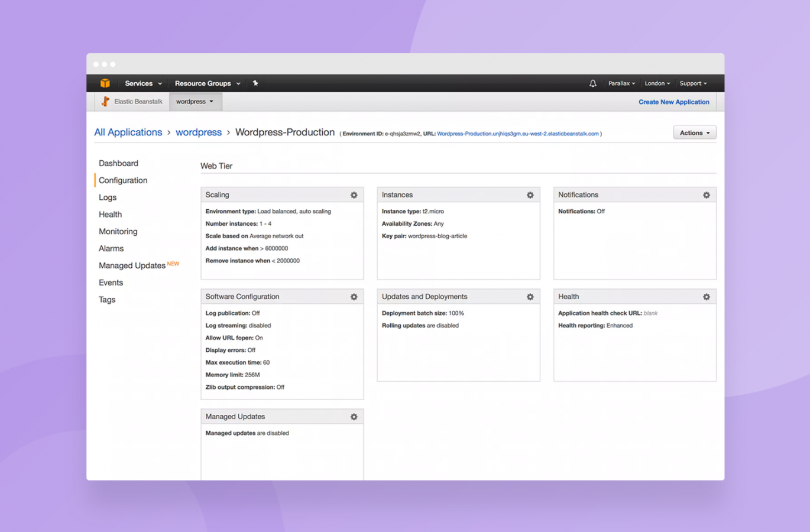Go to Dashboard in sidebar
Viewport: 810px width, 532px height.
118,163
